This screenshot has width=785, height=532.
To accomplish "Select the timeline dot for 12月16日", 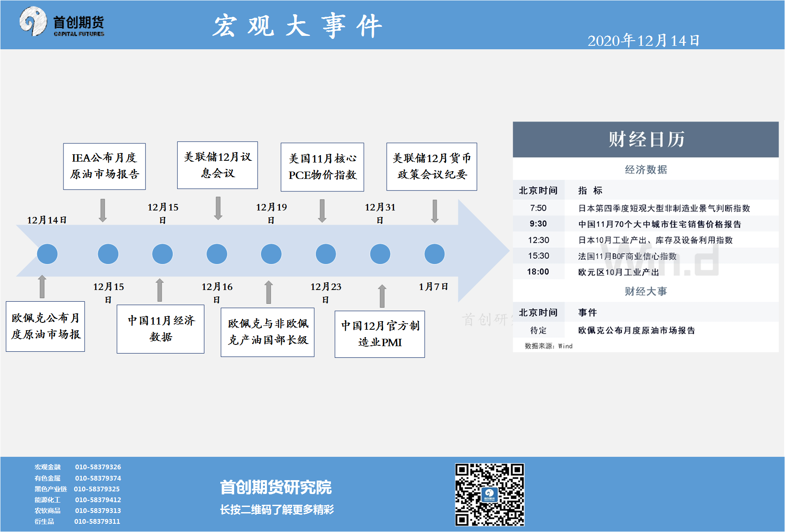I will (x=217, y=254).
